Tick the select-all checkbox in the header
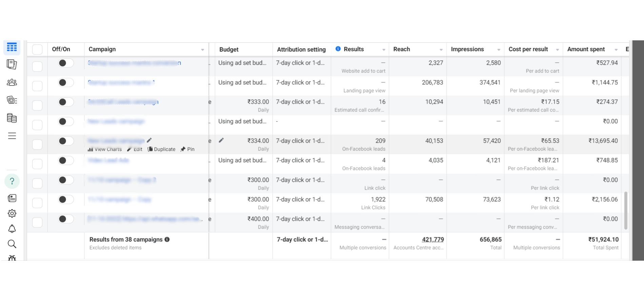The image size is (644, 301). pyautogui.click(x=37, y=49)
